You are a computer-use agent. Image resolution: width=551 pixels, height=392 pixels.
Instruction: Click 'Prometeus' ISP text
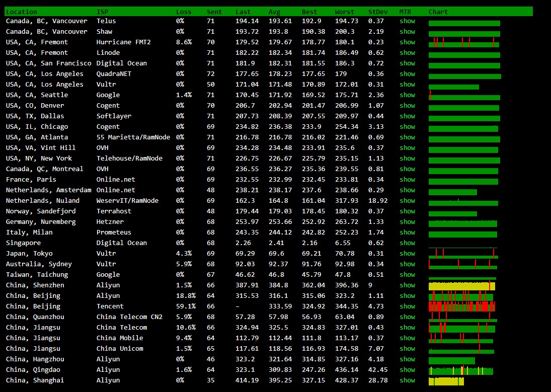tap(114, 232)
